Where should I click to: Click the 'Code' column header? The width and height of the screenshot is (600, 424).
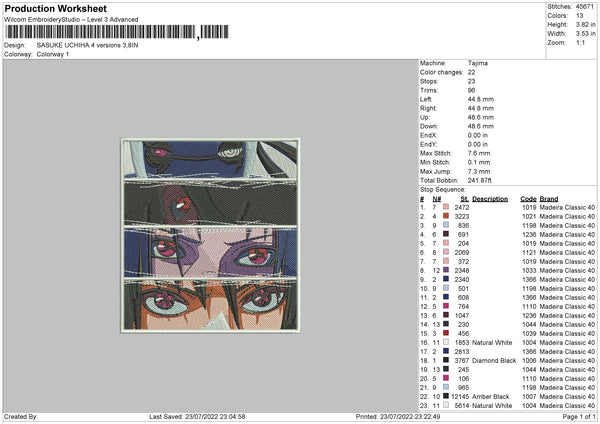pos(528,199)
